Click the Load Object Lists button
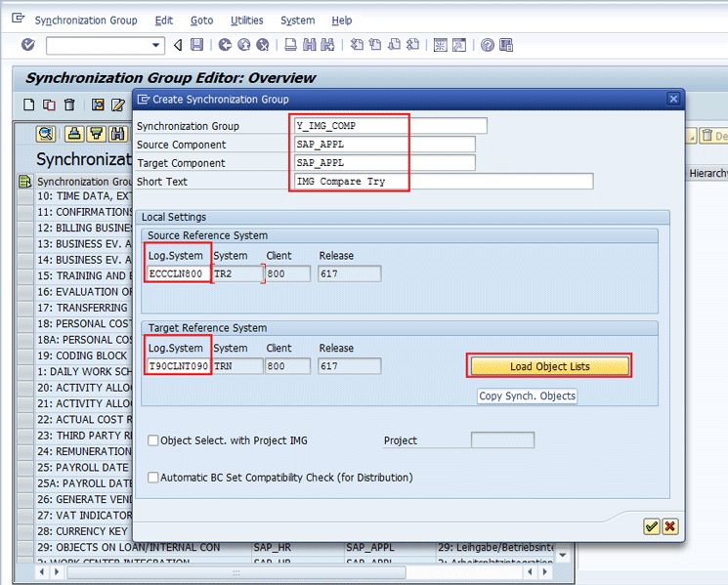The height and width of the screenshot is (585, 728). [549, 366]
